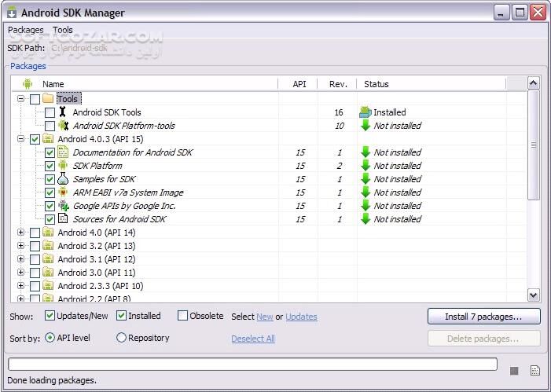Click the Documentation for Android SDK icon
The width and height of the screenshot is (551, 392).
pos(63,152)
